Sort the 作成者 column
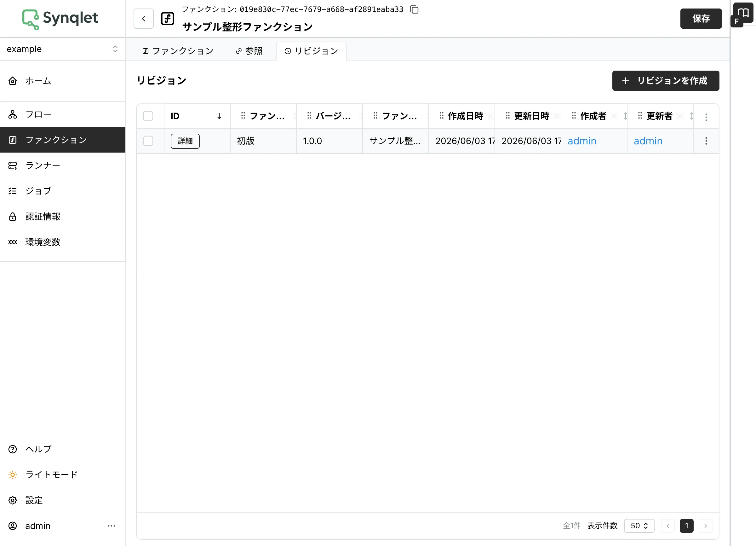Image resolution: width=756 pixels, height=546 pixels. click(625, 116)
